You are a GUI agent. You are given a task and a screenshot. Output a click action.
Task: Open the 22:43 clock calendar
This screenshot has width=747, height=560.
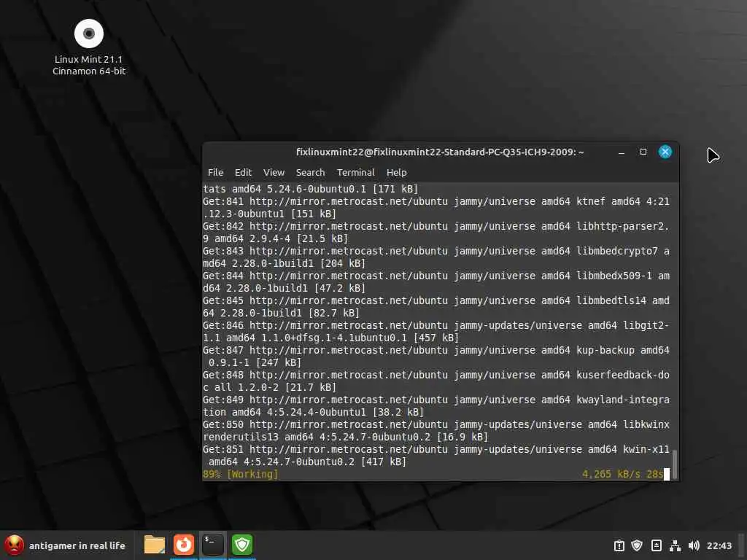coord(719,545)
